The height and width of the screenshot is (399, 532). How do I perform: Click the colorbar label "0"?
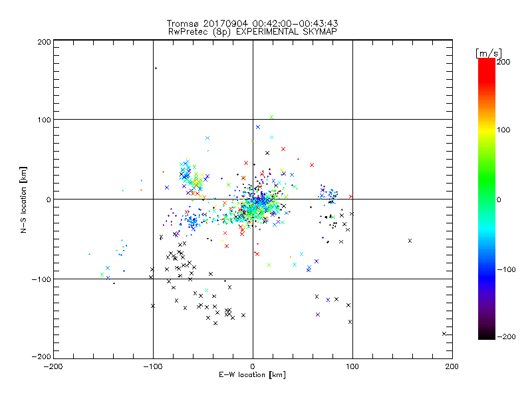pyautogui.click(x=499, y=200)
